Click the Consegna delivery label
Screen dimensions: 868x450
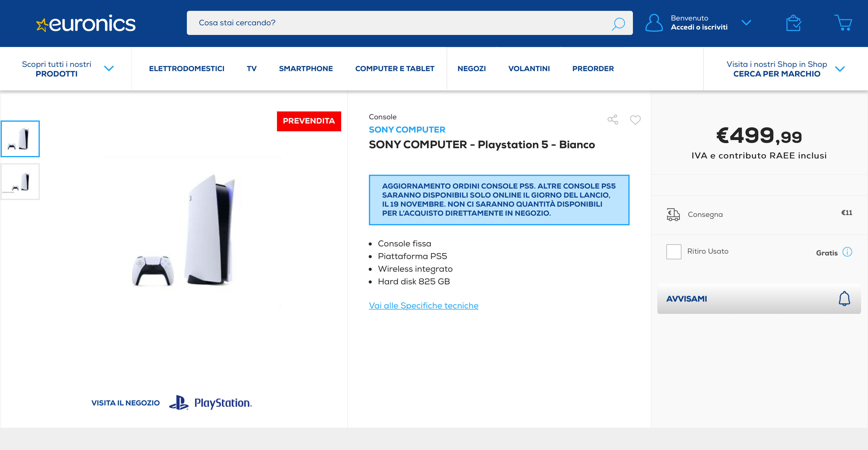click(705, 214)
